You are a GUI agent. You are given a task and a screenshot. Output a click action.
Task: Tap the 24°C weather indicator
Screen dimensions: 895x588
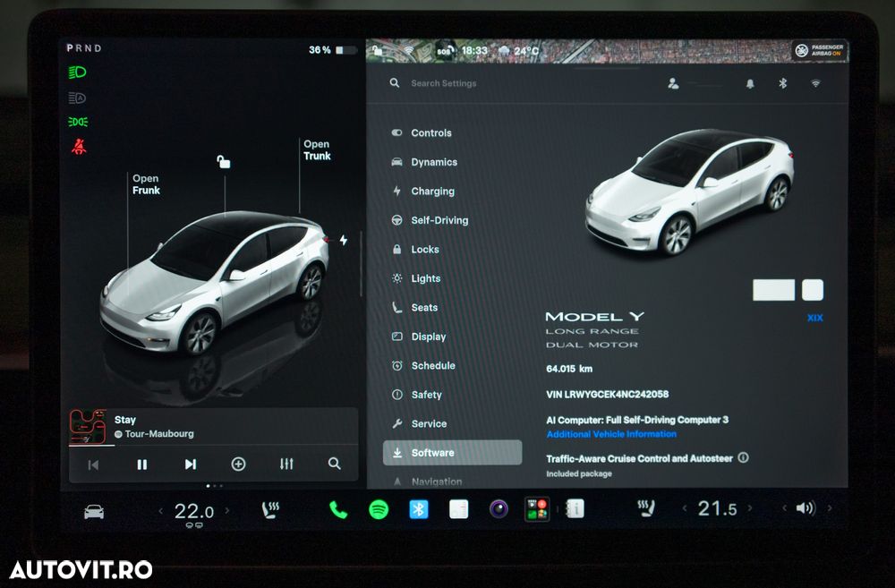(x=519, y=51)
